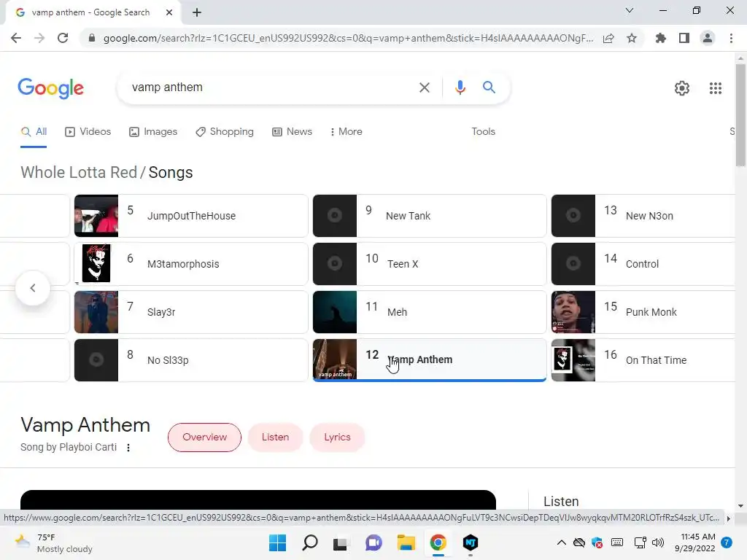
Task: Switch to the News tab
Action: 292,132
